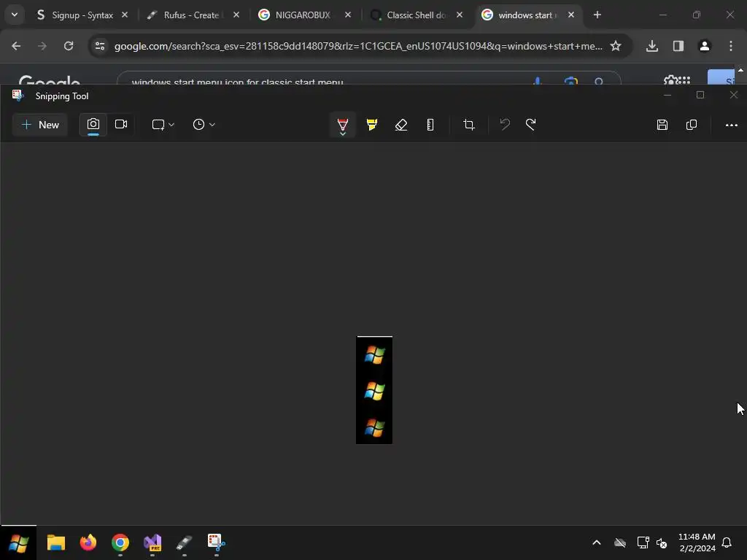Open Chrome downloads
Screen dimensions: 747x560
pyautogui.click(x=652, y=46)
